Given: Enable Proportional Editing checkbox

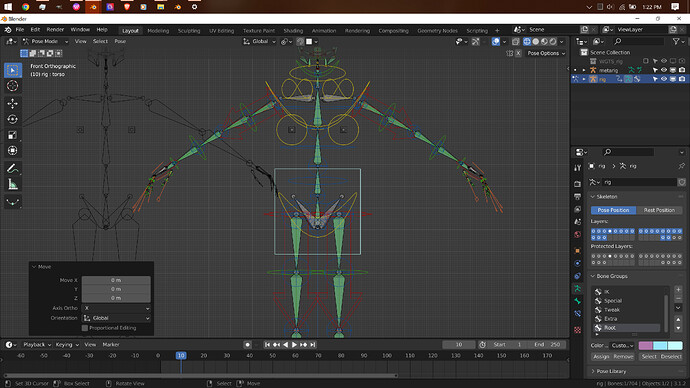Looking at the screenshot, I should (x=85, y=328).
